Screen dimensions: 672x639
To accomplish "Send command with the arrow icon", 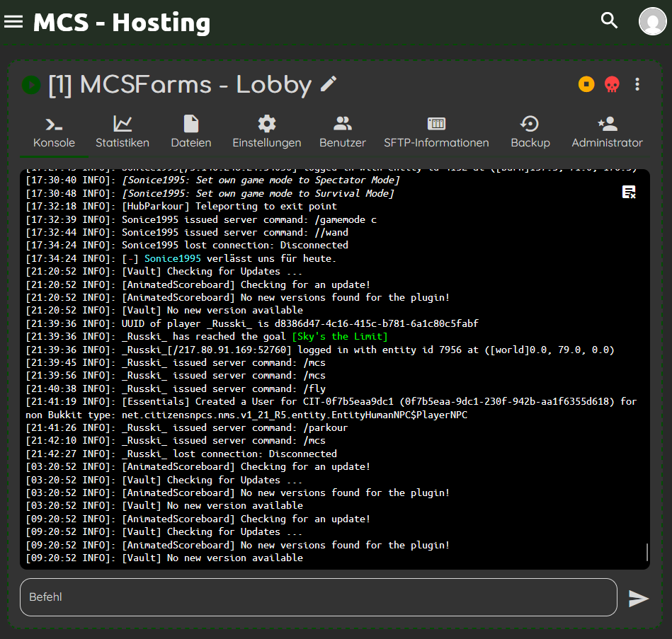I will 638,598.
